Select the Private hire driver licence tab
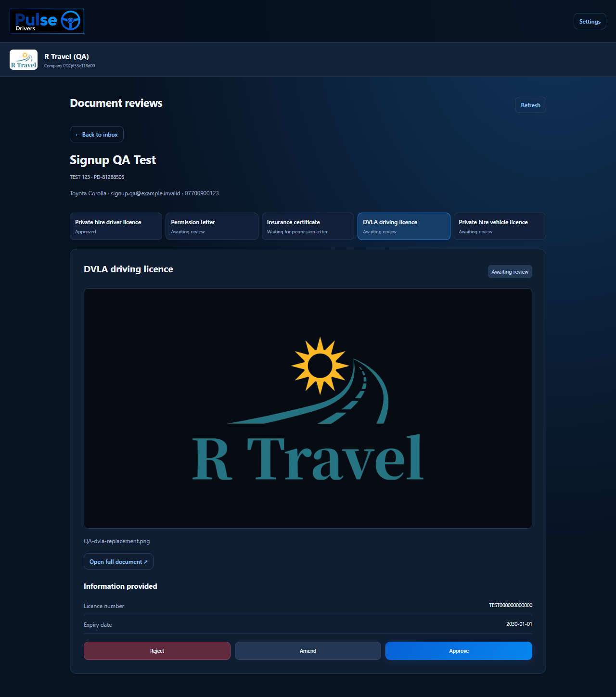The image size is (616, 697). (116, 226)
